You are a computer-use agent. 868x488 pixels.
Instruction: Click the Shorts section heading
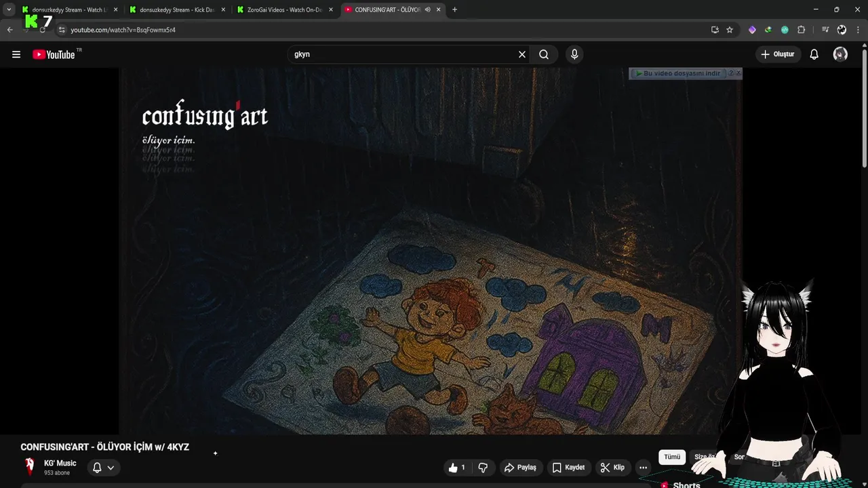coord(686,485)
